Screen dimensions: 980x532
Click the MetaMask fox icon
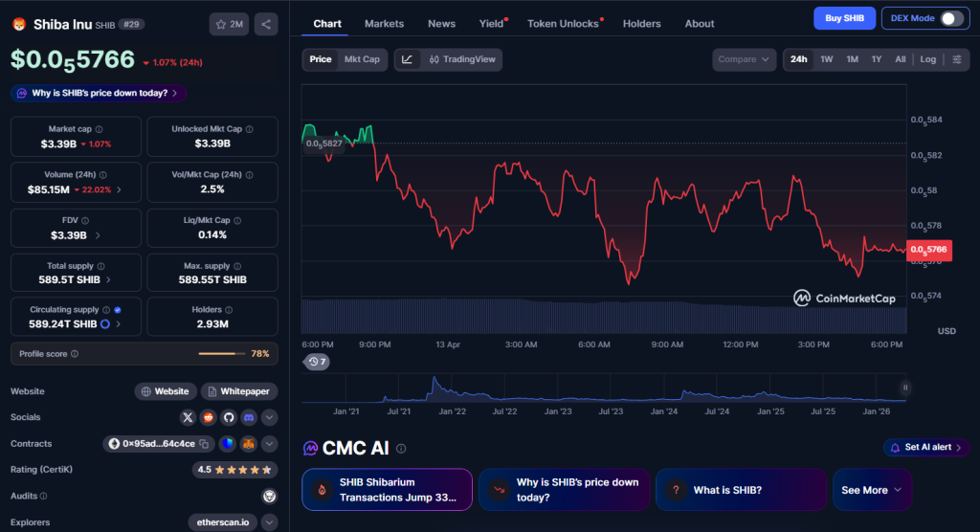(x=248, y=444)
